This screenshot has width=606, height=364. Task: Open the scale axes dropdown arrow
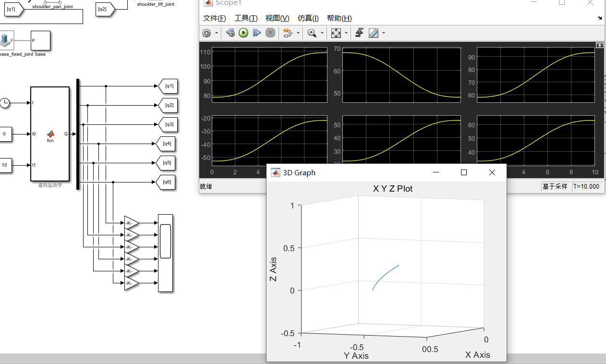(345, 33)
